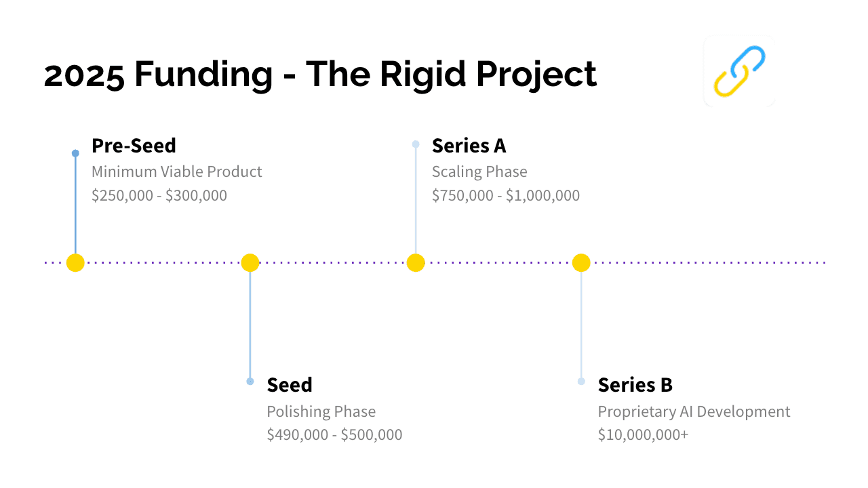Click the Pre-Seed heading
This screenshot has width=868, height=488.
tap(134, 146)
